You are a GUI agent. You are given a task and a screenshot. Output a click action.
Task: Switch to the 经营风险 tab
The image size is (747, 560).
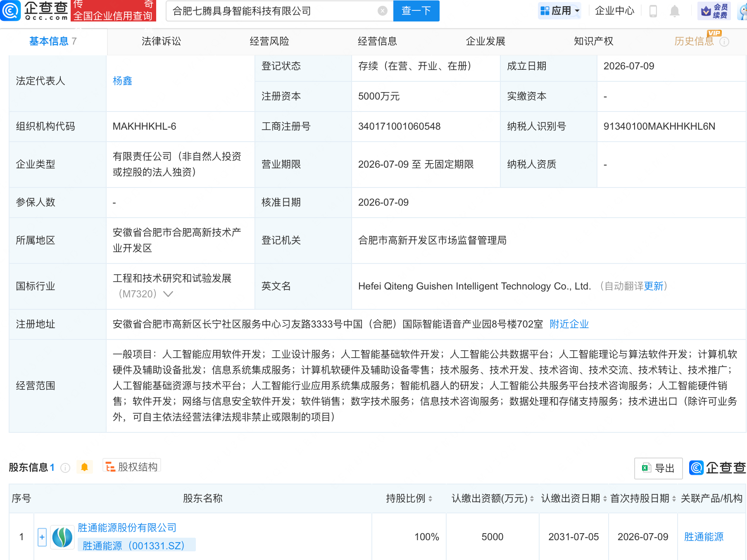click(x=269, y=41)
